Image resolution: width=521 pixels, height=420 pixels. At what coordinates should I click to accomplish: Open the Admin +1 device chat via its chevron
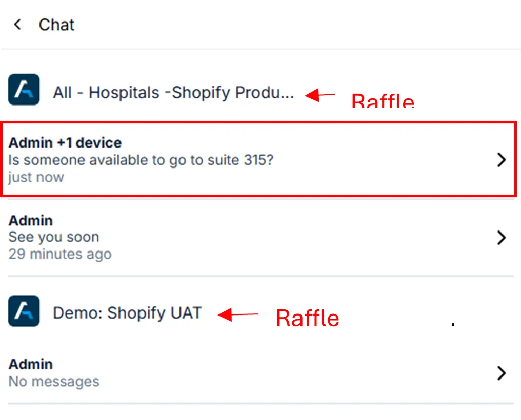(502, 160)
